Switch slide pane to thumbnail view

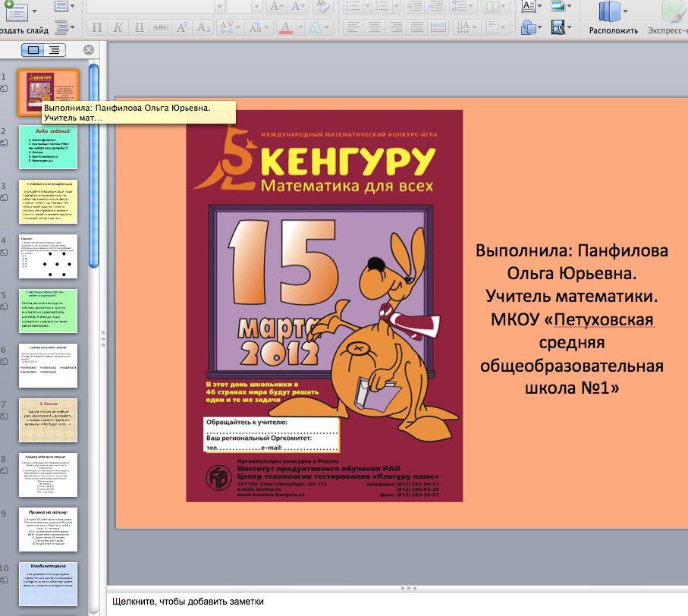pos(33,50)
